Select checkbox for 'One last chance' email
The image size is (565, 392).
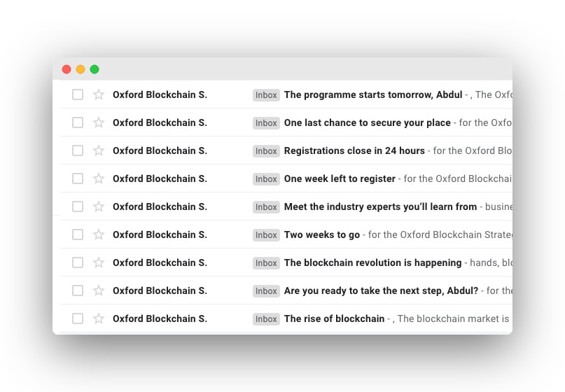click(78, 123)
